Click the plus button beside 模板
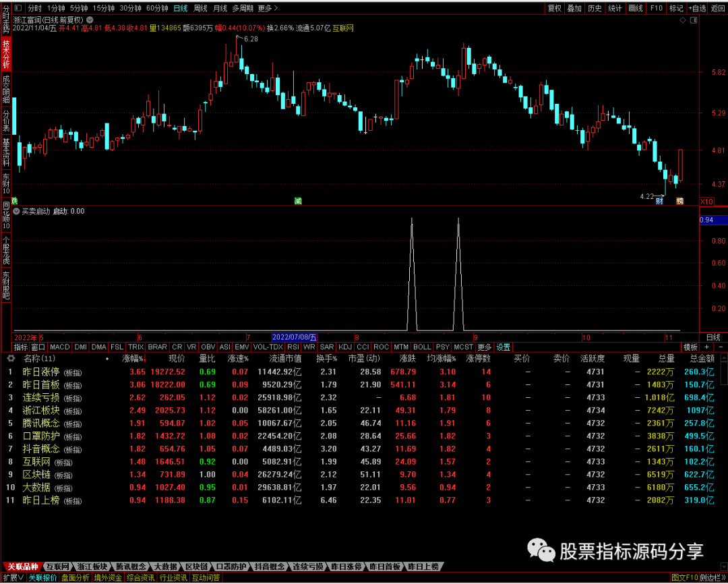The image size is (728, 584). click(706, 347)
